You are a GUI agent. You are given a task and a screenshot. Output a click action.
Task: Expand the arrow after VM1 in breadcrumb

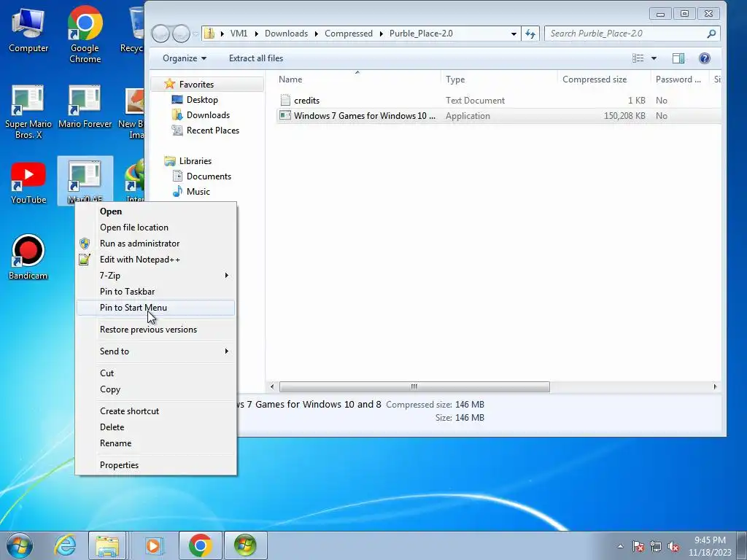point(256,34)
